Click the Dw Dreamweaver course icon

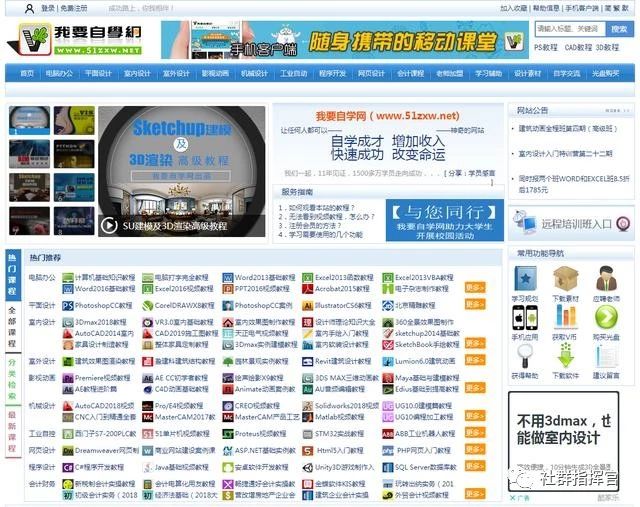point(67,451)
